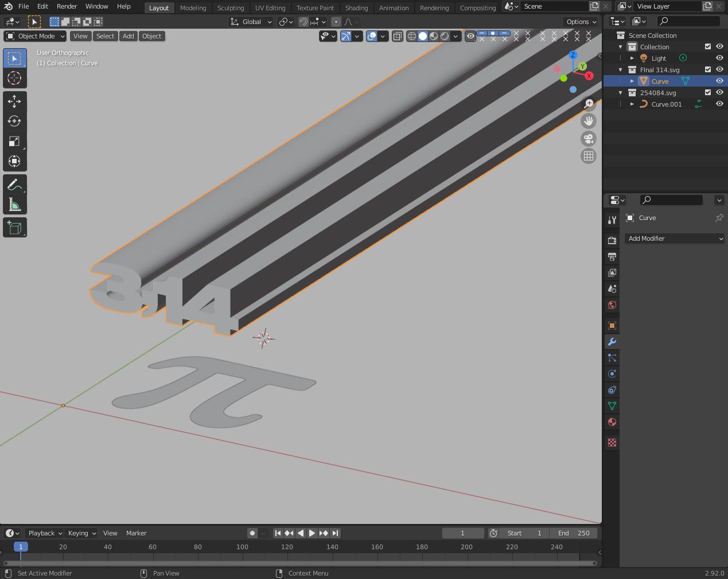Select the Measure tool
728x579 pixels.
14,205
